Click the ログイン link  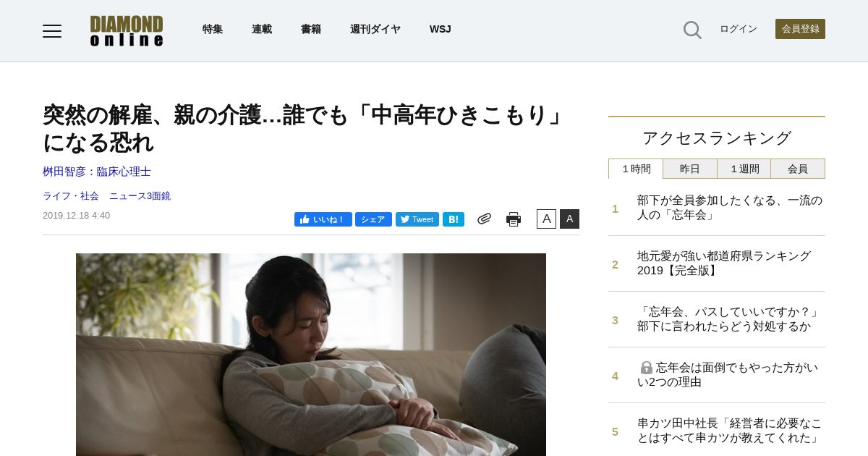point(739,29)
